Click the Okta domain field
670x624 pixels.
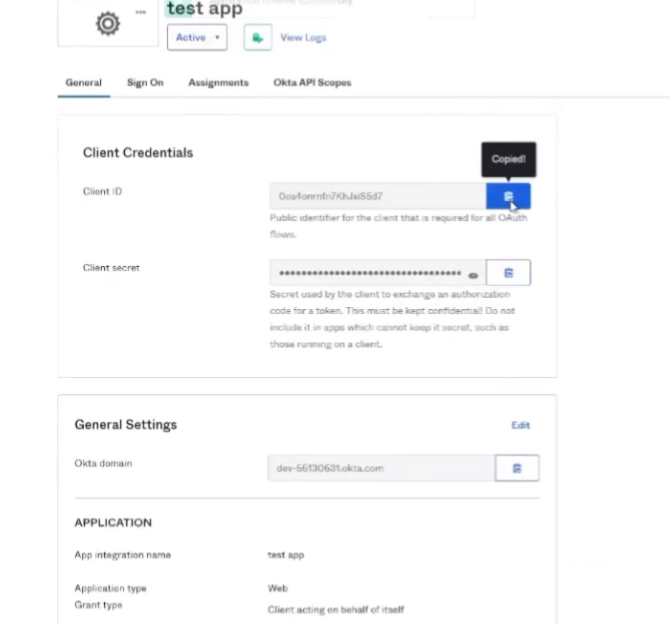point(382,468)
